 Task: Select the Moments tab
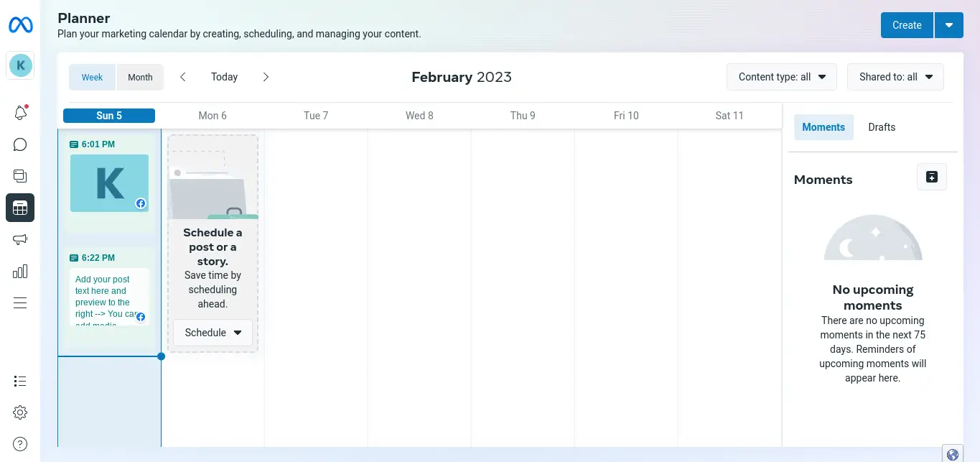coord(823,127)
